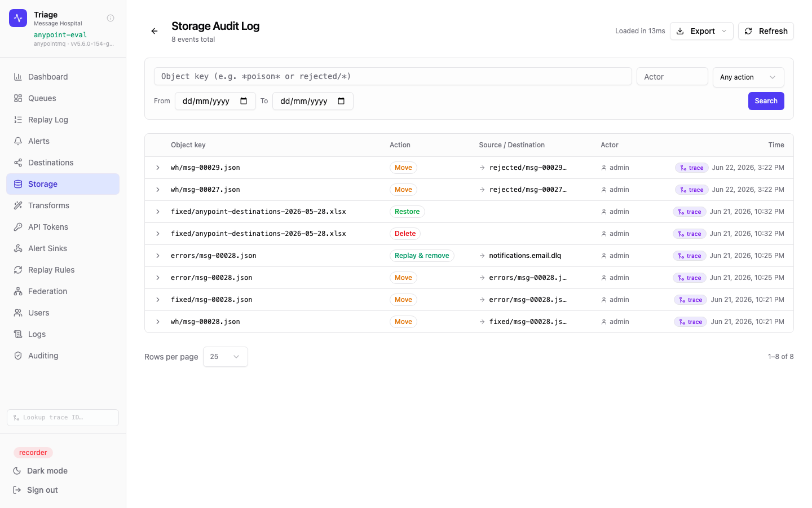Open trace for fixed/msg-00028.json row
The image size is (812, 508).
690,300
